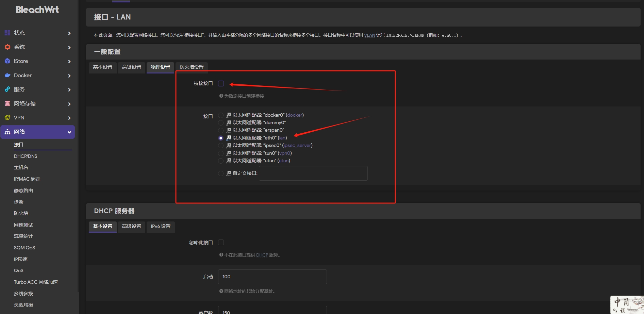Click the VLAN link in description

(369, 35)
